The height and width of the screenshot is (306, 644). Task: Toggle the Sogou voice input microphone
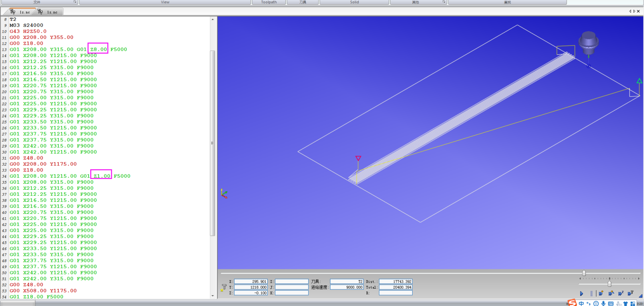pyautogui.click(x=603, y=304)
